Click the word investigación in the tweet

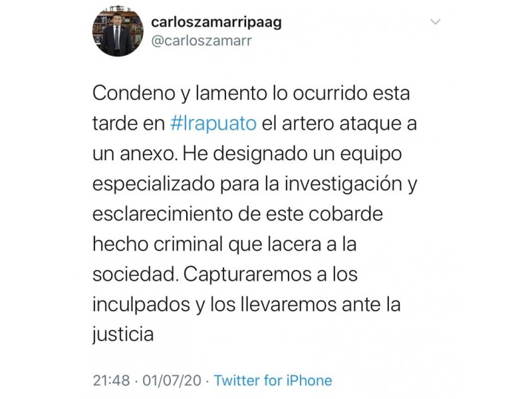343,184
